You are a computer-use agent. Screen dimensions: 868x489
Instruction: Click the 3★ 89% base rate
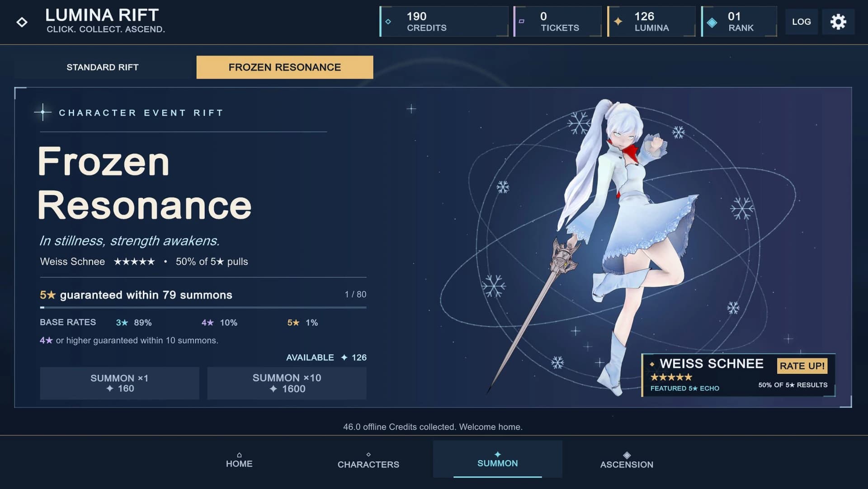[x=134, y=323]
